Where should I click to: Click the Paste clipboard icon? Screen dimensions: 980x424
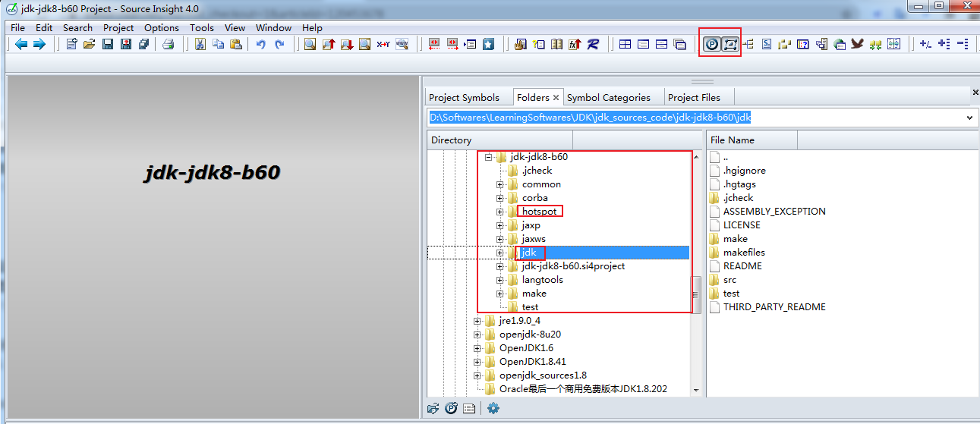point(236,44)
